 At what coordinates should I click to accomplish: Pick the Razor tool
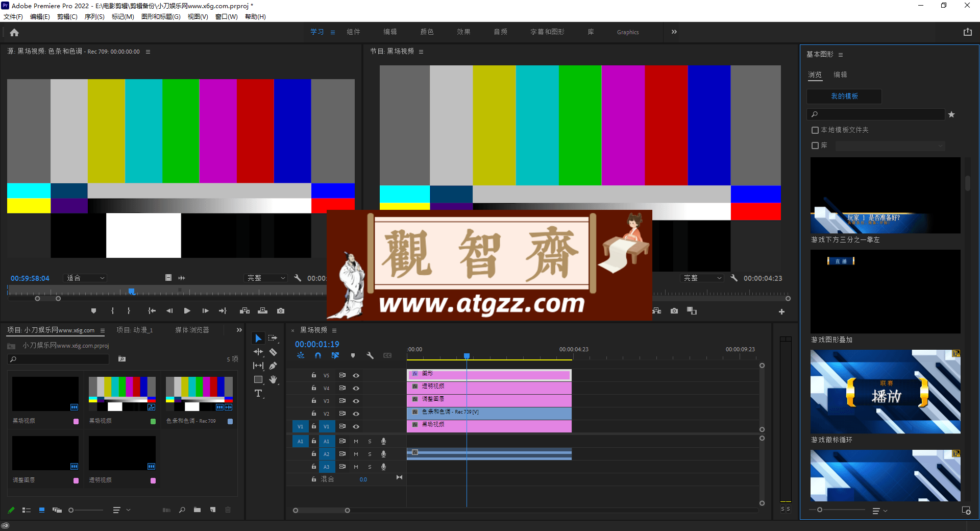tap(273, 352)
